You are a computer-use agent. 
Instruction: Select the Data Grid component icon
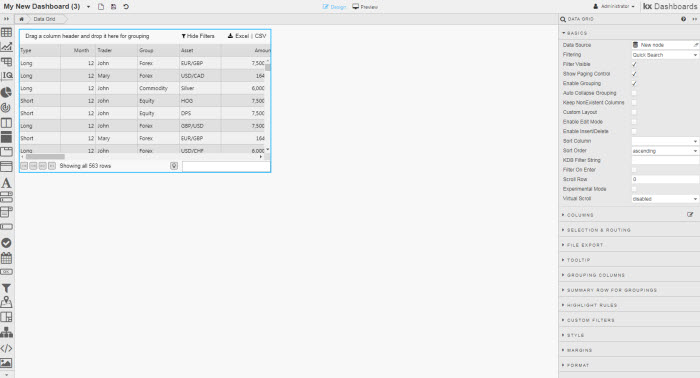point(6,32)
